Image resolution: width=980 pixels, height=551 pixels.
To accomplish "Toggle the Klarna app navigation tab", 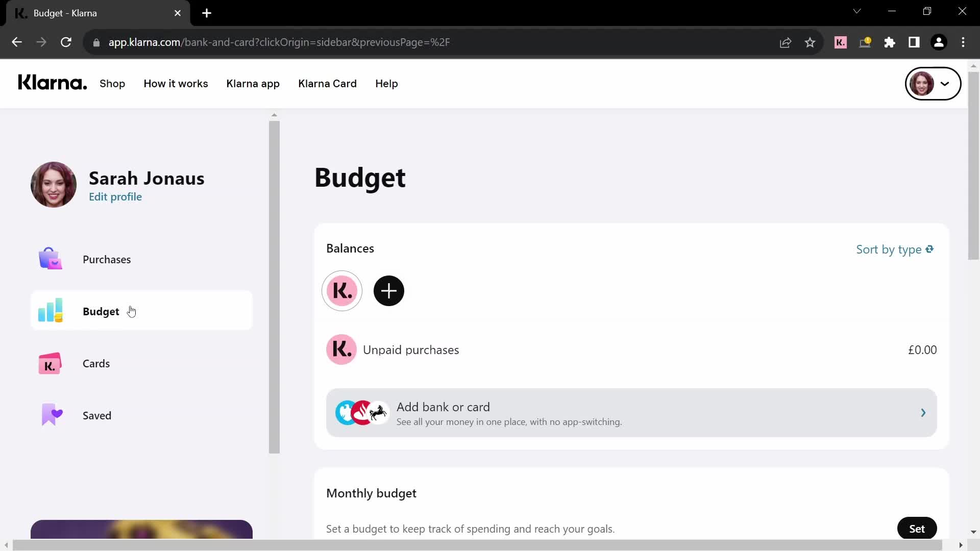I will click(x=253, y=84).
